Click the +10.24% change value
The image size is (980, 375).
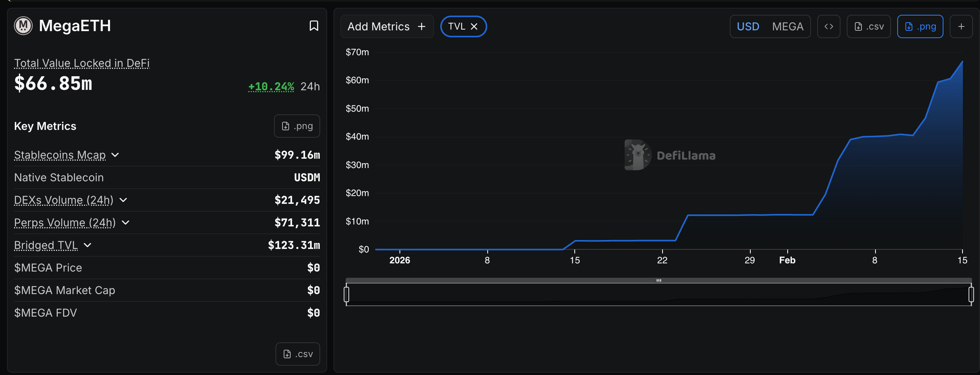tap(271, 86)
